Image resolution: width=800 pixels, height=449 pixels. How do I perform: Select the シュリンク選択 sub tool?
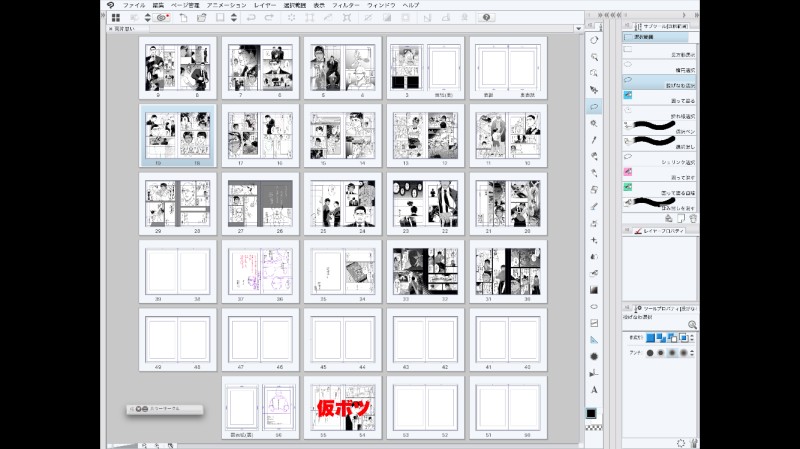pyautogui.click(x=660, y=159)
